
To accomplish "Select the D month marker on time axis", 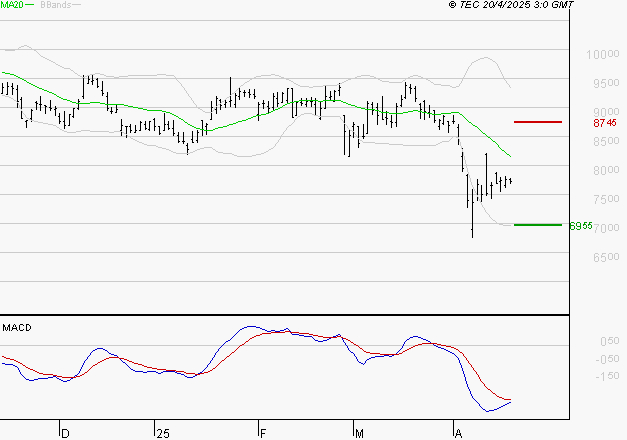I will click(x=66, y=433).
